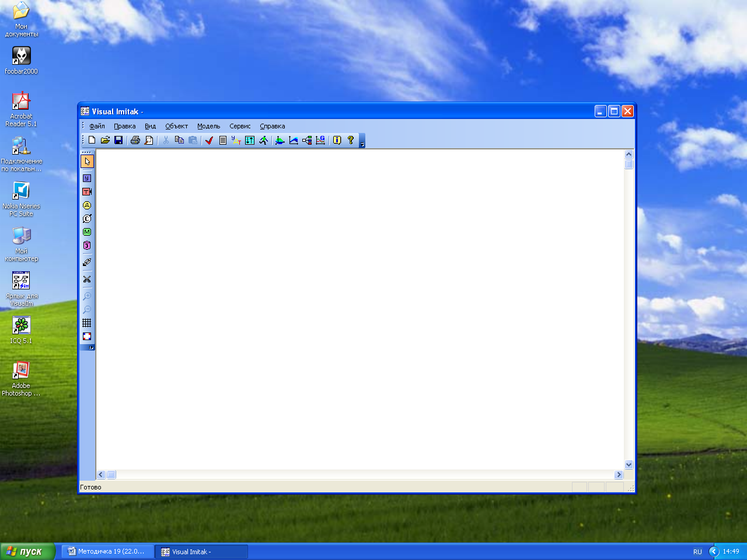Click Visual Imitak taskbar button
Screen dimensions: 747x560
click(202, 551)
